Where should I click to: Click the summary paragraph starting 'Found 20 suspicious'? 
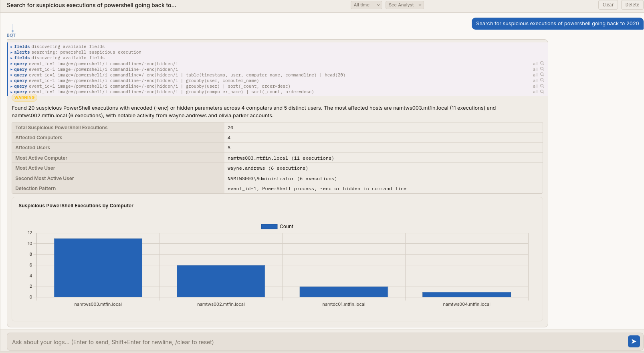coord(254,112)
